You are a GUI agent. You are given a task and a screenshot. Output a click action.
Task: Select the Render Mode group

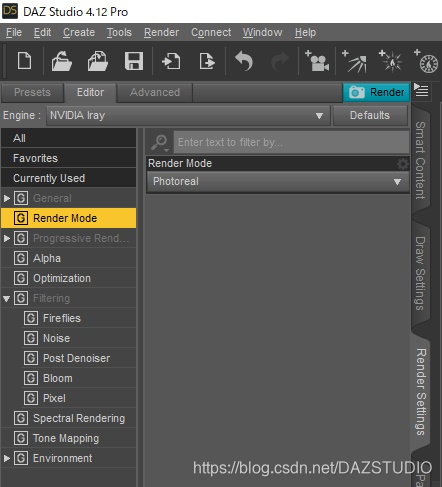click(69, 218)
